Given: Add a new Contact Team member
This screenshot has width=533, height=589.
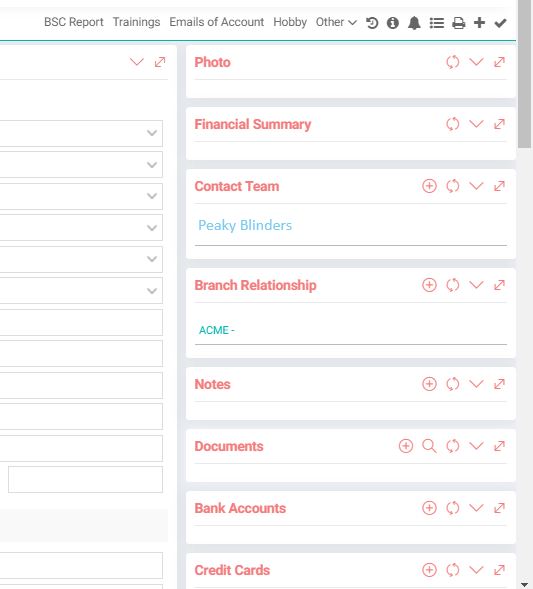Looking at the screenshot, I should [429, 186].
